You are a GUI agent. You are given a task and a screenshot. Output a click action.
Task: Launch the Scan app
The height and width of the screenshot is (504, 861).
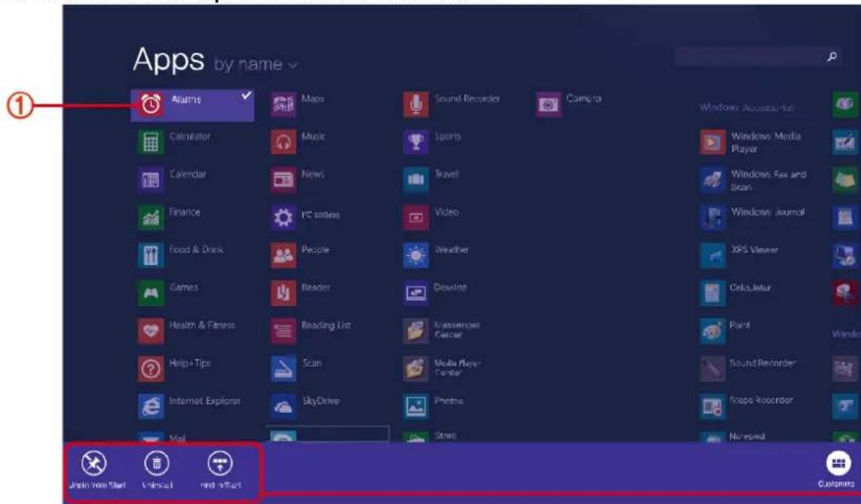296,369
